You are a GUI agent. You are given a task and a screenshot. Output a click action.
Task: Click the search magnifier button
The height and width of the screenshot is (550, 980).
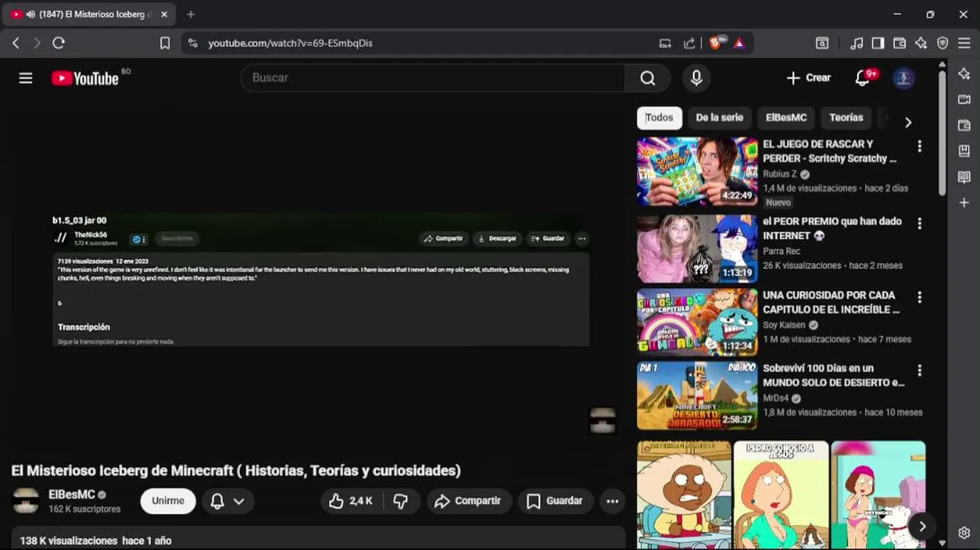click(x=648, y=78)
